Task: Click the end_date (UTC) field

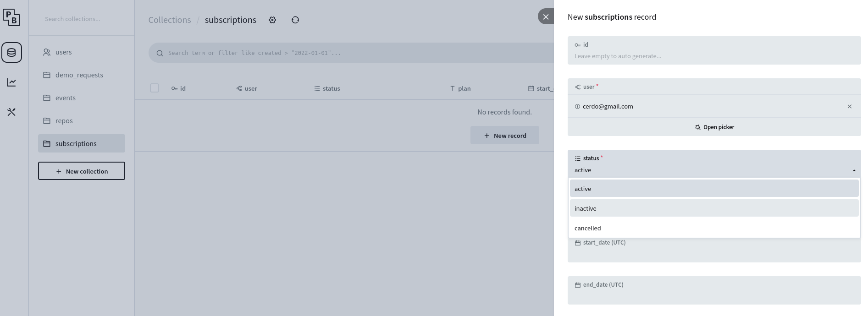Action: (x=714, y=290)
